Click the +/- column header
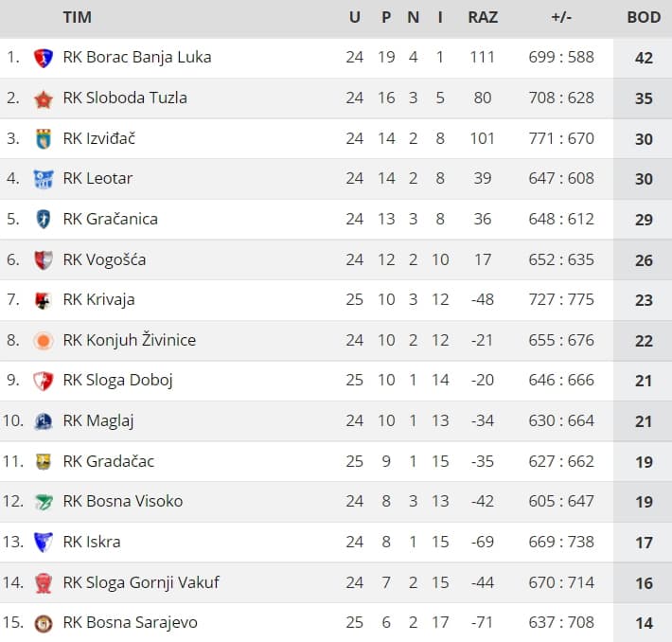The width and height of the screenshot is (672, 642). pos(561,18)
